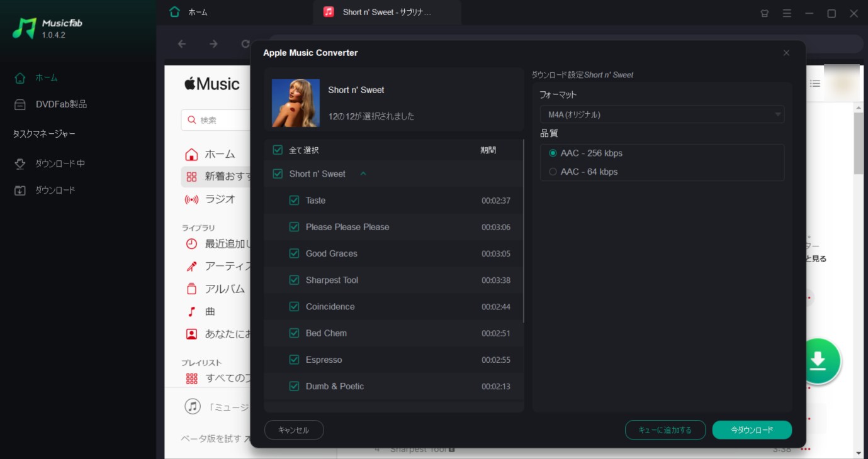Click the Apple Music search field

pos(217,120)
